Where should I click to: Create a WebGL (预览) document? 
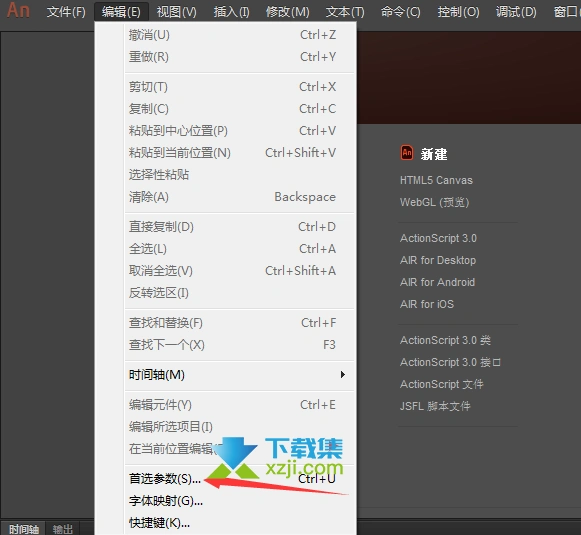click(434, 202)
